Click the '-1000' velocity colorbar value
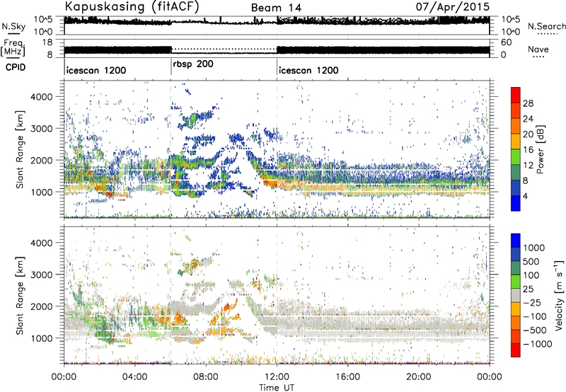The image size is (566, 392). pos(538,344)
